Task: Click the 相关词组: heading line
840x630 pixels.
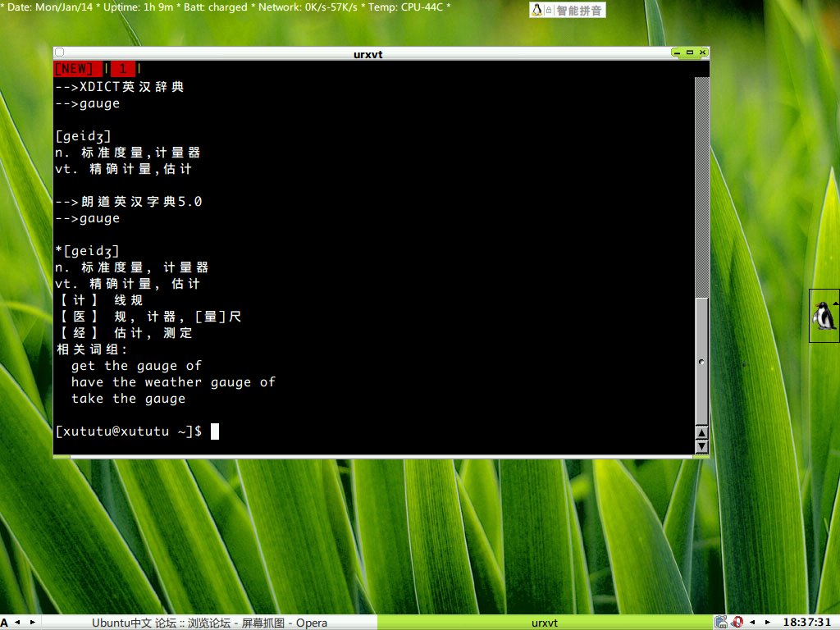Action: 92,349
